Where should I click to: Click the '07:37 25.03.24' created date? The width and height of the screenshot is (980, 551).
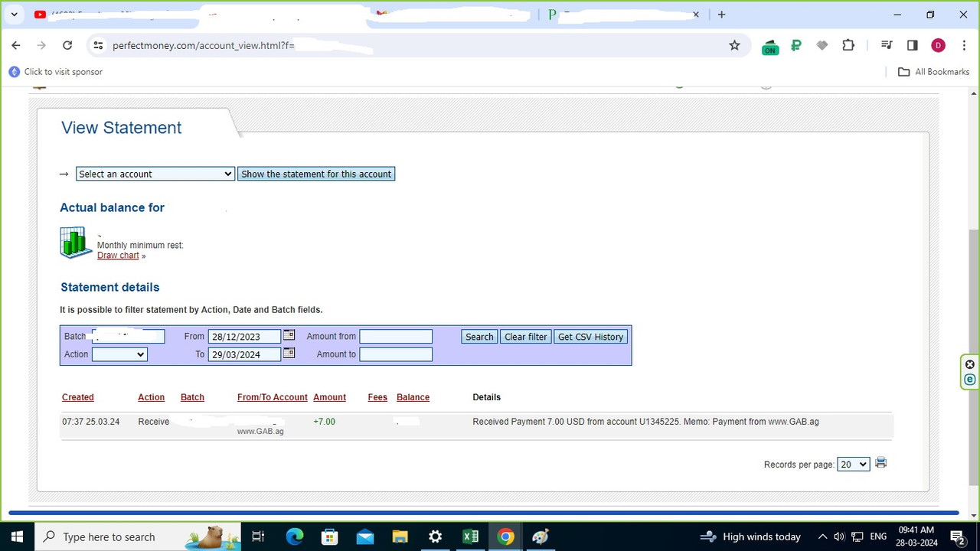tap(91, 422)
